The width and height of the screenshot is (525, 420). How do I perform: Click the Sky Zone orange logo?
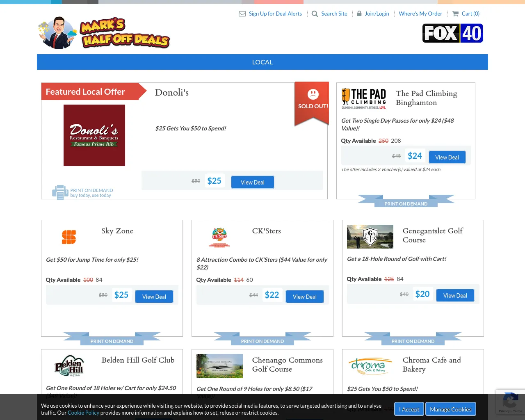coord(69,237)
